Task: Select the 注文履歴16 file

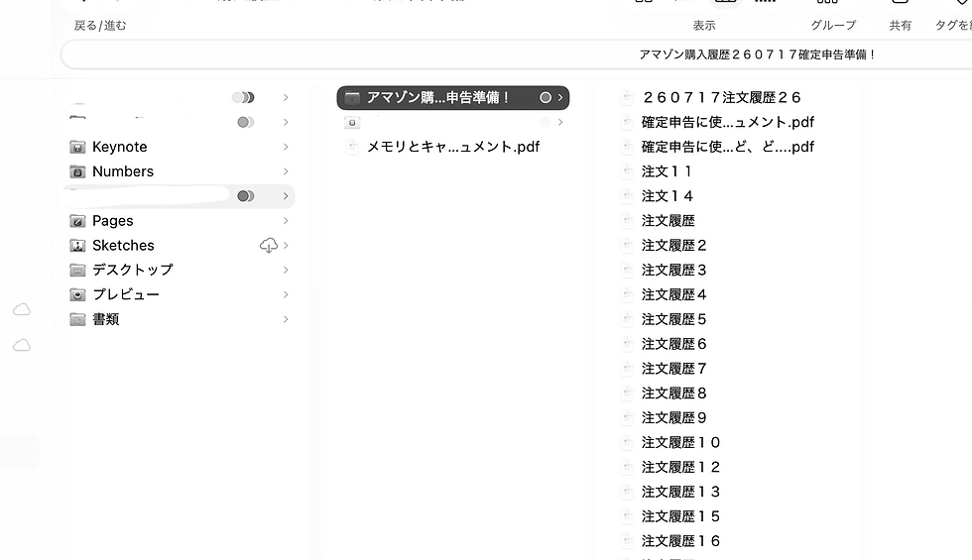Action: coord(680,541)
